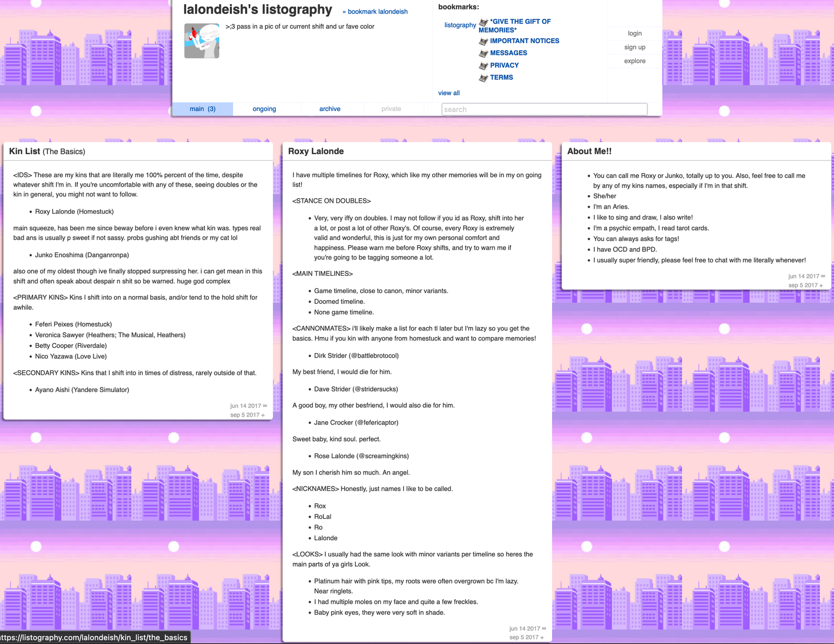Open the TERMS bookmark
This screenshot has height=644, width=834.
(x=501, y=77)
